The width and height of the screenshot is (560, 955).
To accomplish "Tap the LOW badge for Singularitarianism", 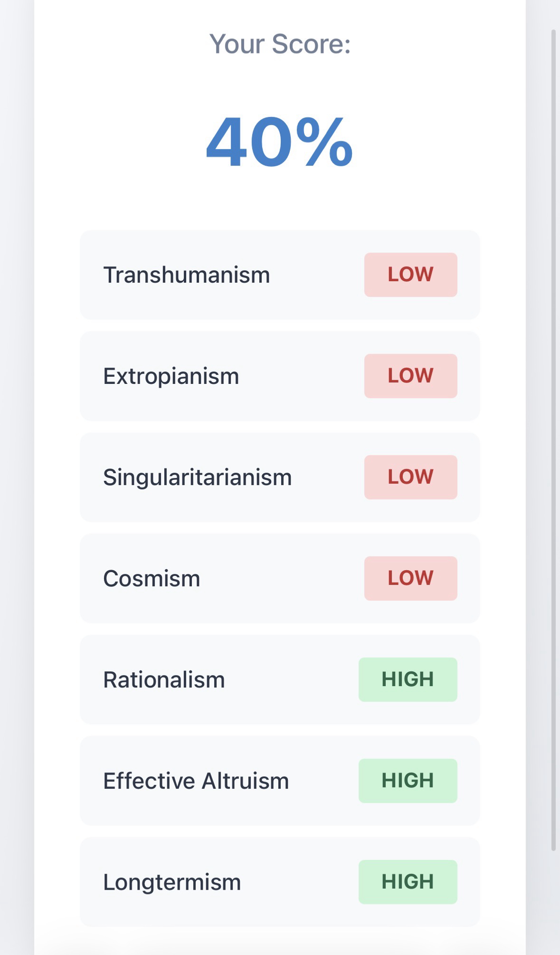I will [x=411, y=477].
